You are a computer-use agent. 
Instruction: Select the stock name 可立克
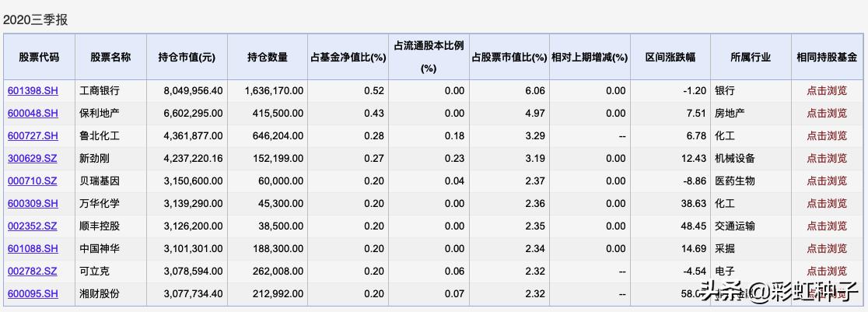tap(95, 272)
